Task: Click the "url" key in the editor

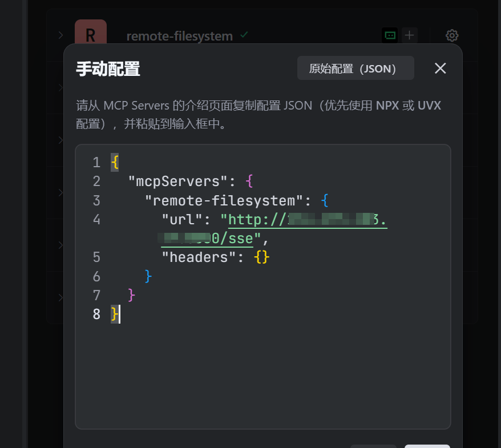Action: tap(182, 220)
